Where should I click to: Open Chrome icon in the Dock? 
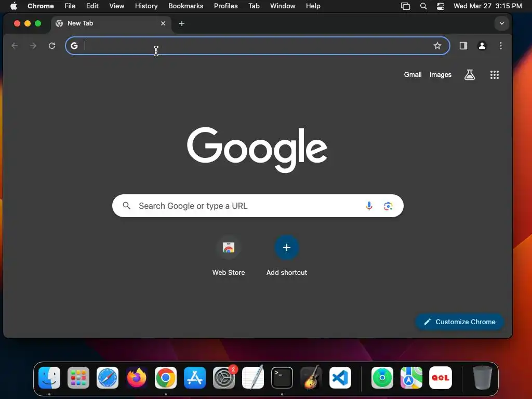(x=166, y=378)
